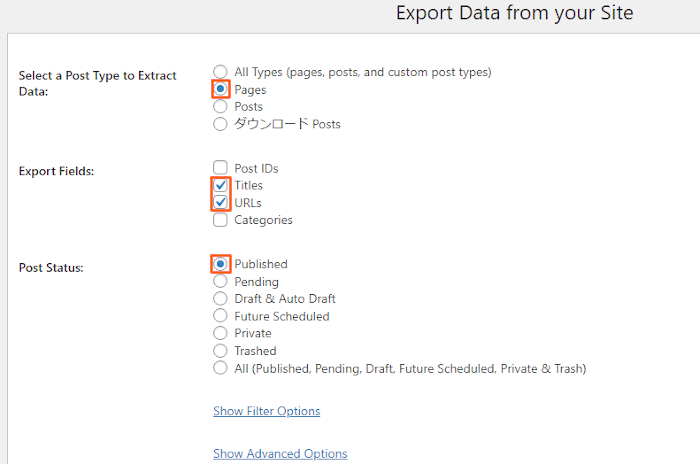The width and height of the screenshot is (700, 464).
Task: Expand Show Advanced Options
Action: pyautogui.click(x=280, y=454)
